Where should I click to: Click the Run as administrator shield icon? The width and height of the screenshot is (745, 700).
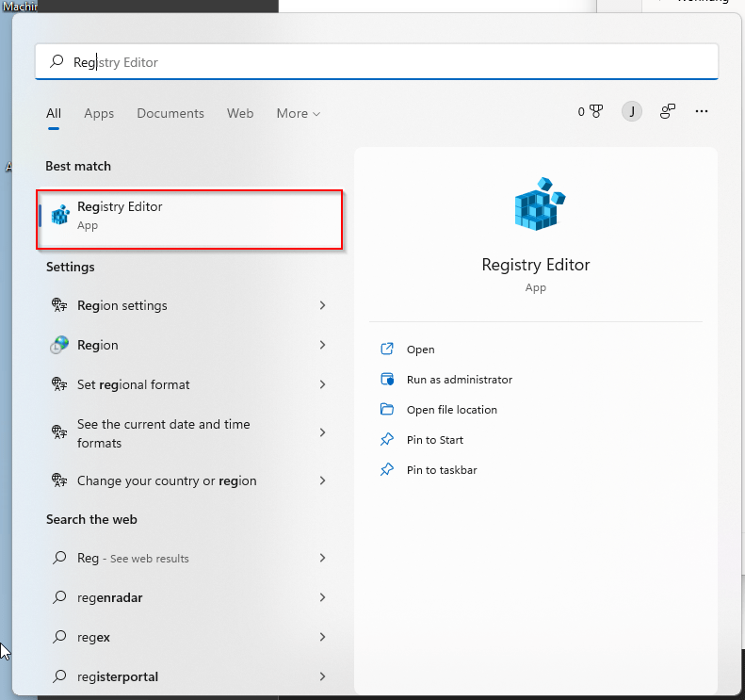(x=386, y=380)
